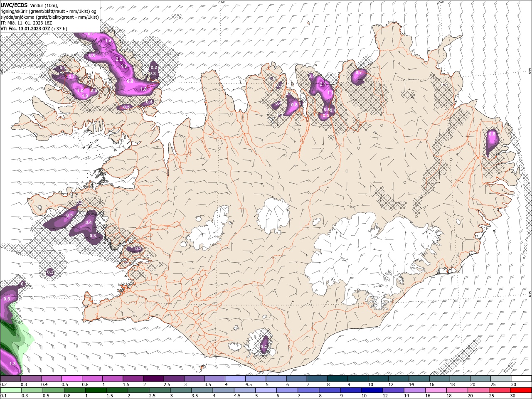This screenshot has height=399, width=532.
Task: Select the '0.4' value on the southern glacier
Action: point(264,347)
